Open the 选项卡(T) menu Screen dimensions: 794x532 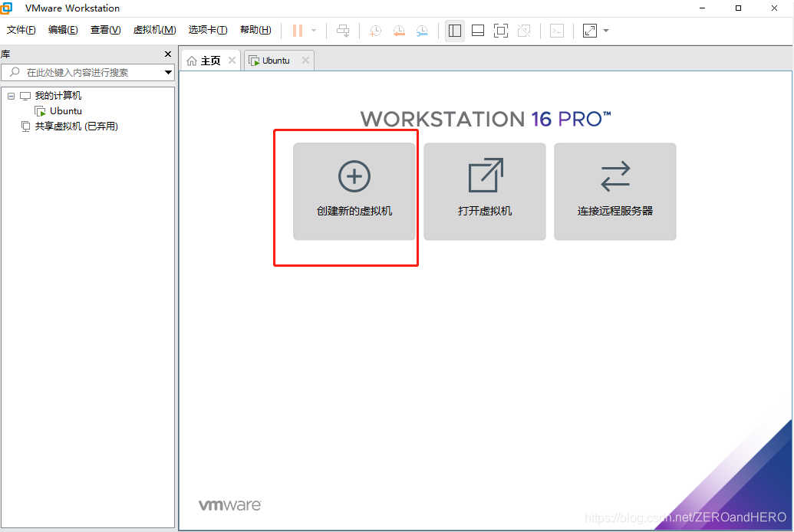pyautogui.click(x=208, y=30)
